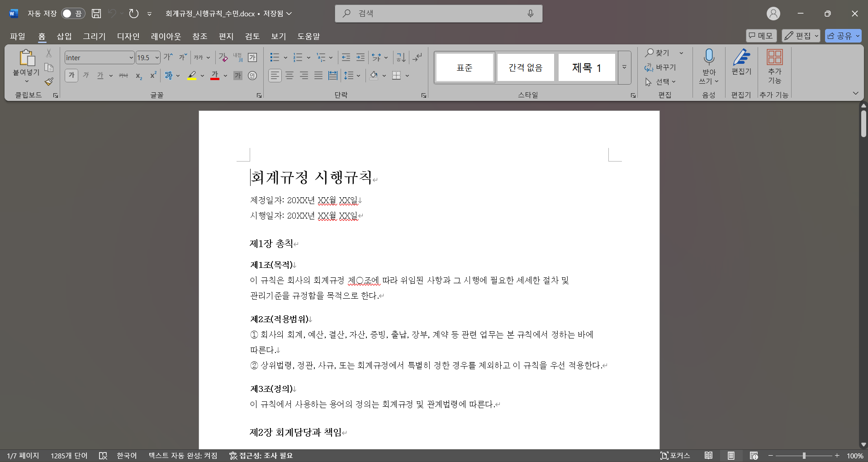Justify the paragraph text
Screen dimensions: 868x462
click(x=318, y=76)
